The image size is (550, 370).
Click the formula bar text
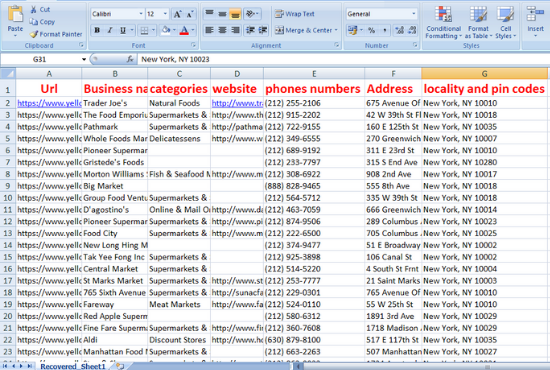[x=175, y=59]
